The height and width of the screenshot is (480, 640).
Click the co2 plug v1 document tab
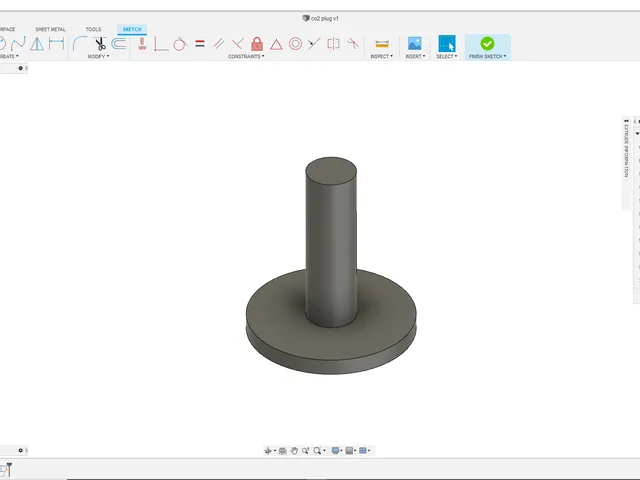(321, 18)
